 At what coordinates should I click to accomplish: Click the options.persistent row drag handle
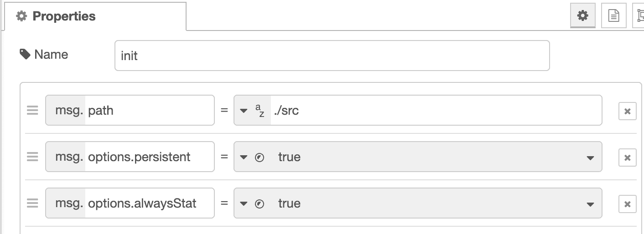coord(32,157)
